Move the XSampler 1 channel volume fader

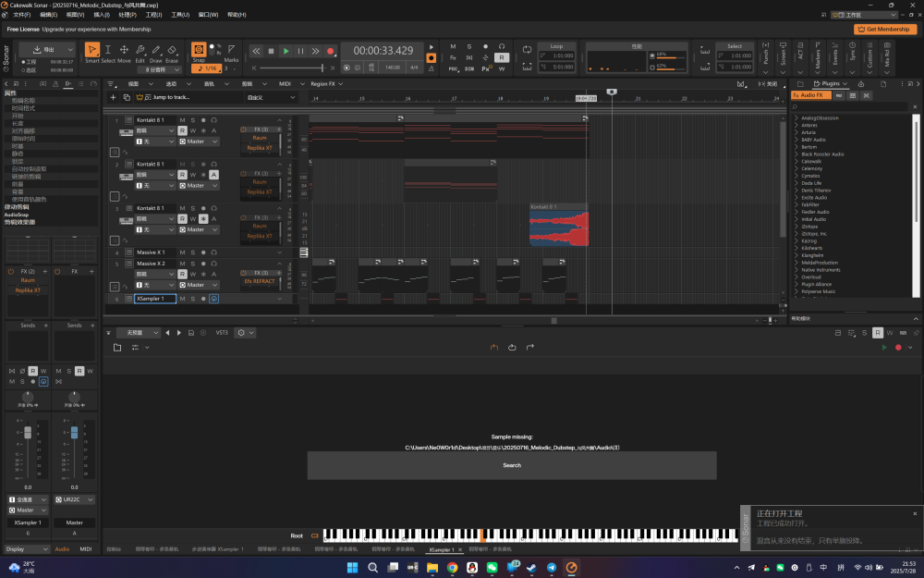28,433
